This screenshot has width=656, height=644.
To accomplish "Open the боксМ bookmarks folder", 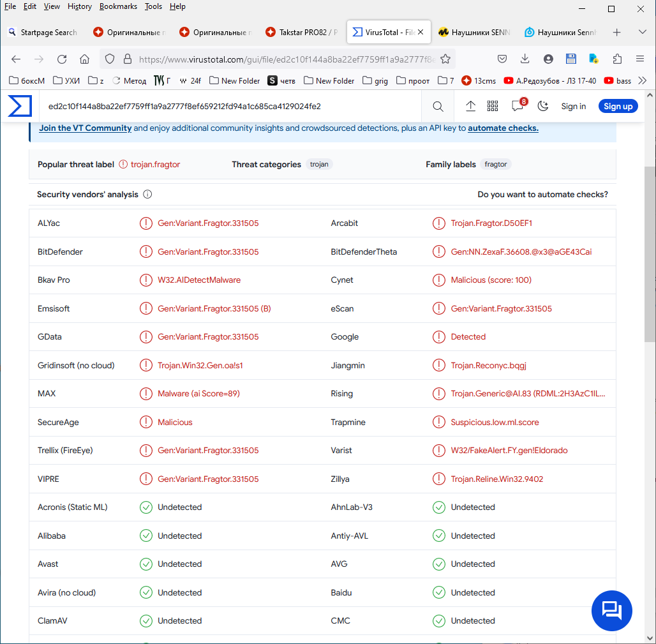I will point(27,80).
